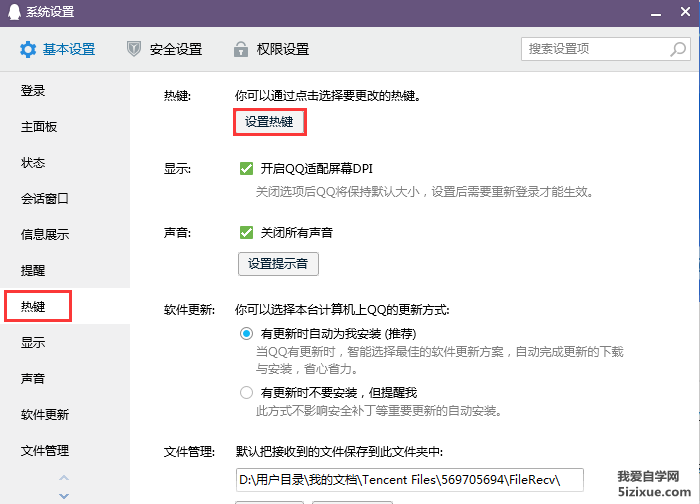The width and height of the screenshot is (700, 504).
Task: Click the gear icon for 基本设置
Action: pyautogui.click(x=28, y=49)
